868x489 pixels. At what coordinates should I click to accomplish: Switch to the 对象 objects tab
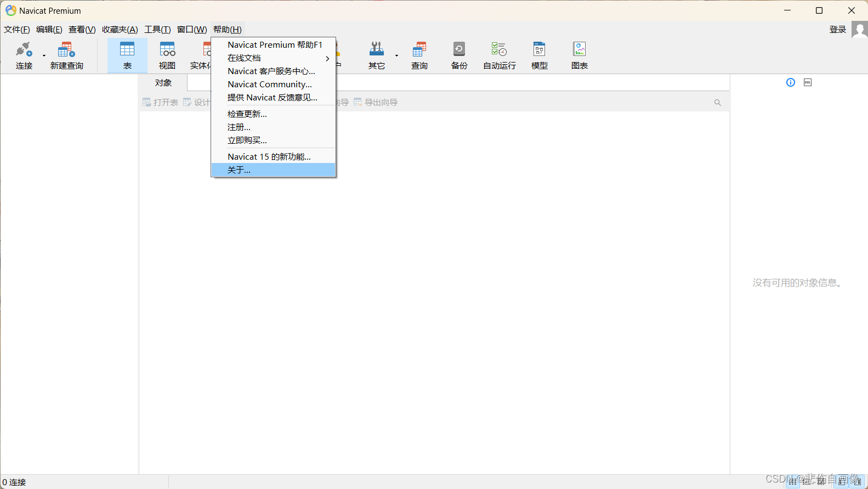click(163, 83)
